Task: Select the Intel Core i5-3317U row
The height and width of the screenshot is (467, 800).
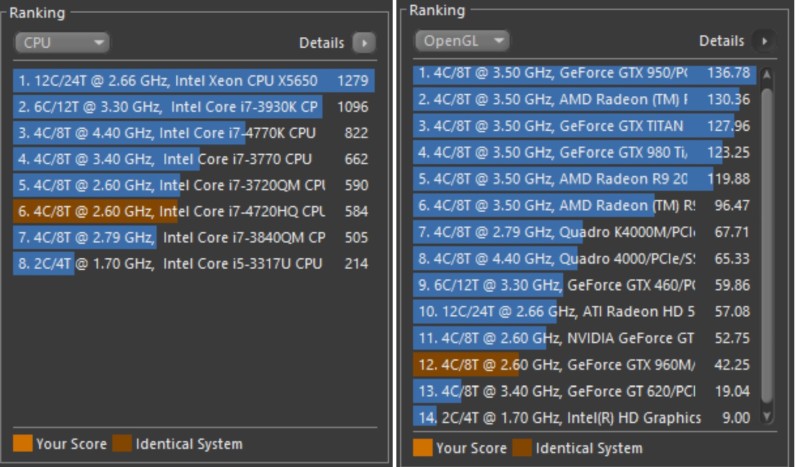Action: pos(194,263)
